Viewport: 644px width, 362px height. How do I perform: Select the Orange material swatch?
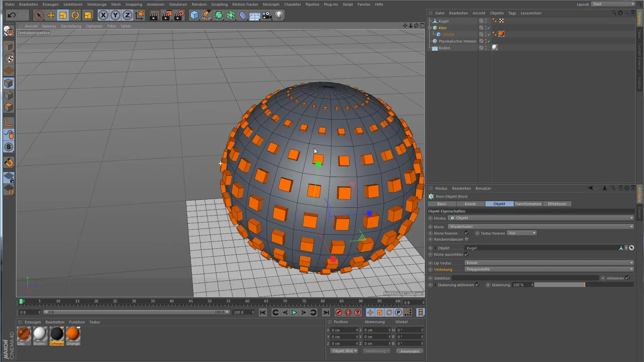(x=73, y=336)
